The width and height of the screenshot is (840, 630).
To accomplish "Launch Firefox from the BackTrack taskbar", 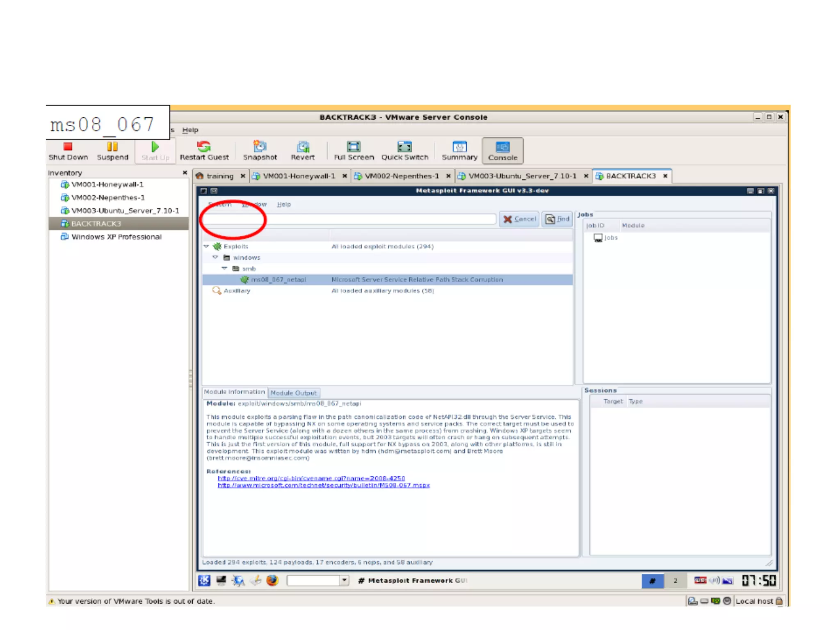I will click(x=272, y=580).
